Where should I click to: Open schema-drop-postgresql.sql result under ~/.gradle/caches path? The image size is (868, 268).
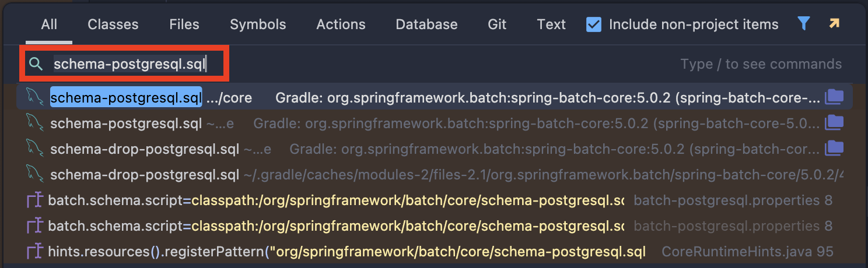click(x=434, y=175)
